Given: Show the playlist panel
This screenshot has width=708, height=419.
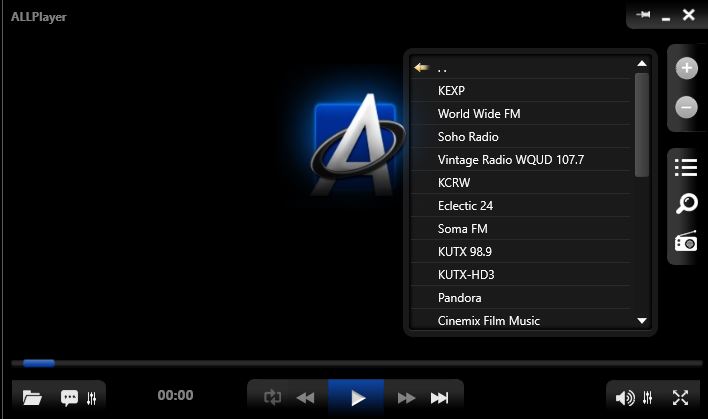Looking at the screenshot, I should click(686, 168).
